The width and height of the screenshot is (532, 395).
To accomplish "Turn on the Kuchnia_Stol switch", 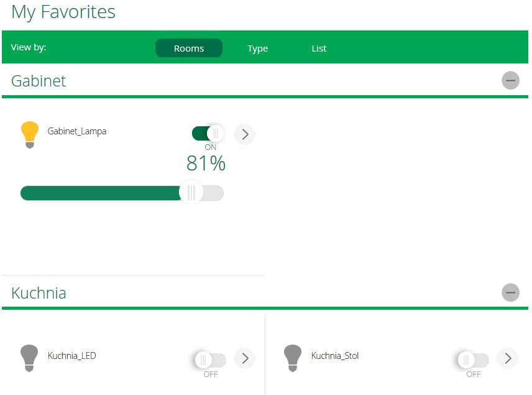I will click(x=474, y=360).
